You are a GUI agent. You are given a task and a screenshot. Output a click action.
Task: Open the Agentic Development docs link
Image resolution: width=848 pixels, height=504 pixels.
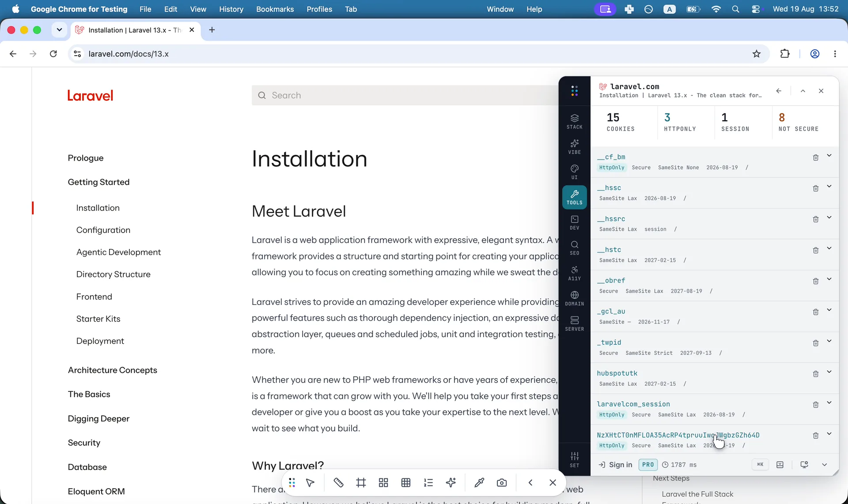click(x=118, y=252)
